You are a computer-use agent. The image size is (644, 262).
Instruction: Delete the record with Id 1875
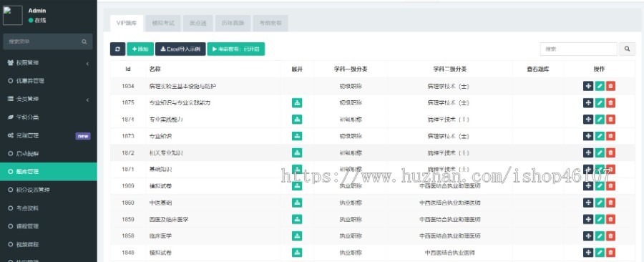pyautogui.click(x=611, y=102)
